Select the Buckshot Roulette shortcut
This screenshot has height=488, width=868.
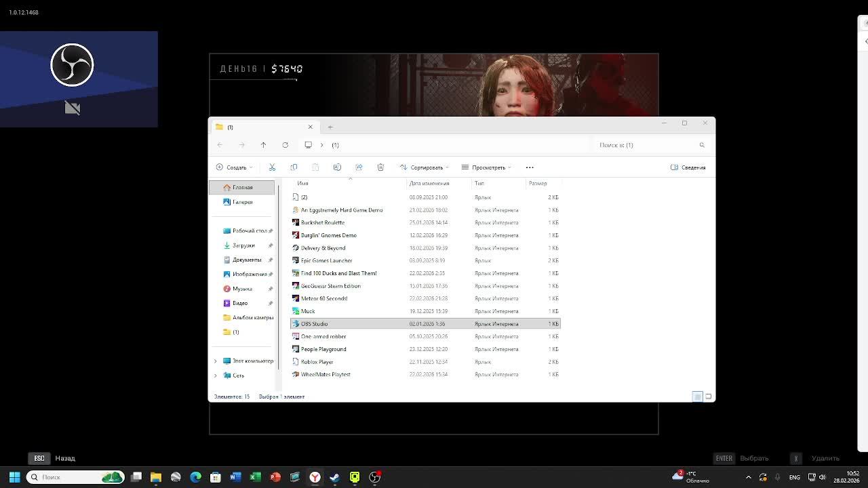click(425, 222)
